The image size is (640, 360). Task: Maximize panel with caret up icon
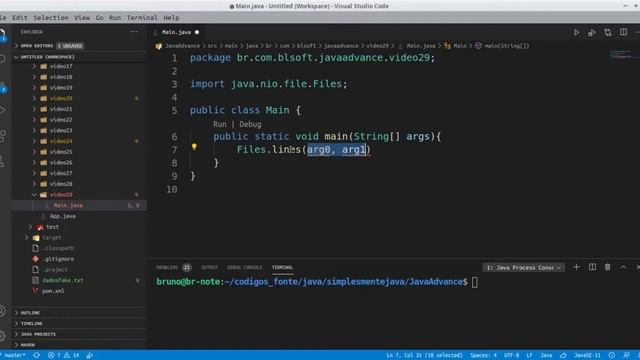[623, 267]
